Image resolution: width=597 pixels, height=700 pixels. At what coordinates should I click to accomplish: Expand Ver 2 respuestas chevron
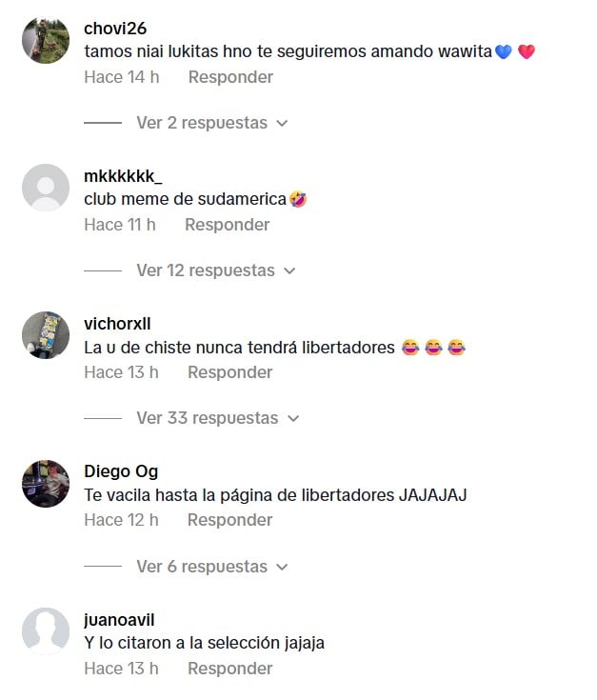pyautogui.click(x=282, y=123)
